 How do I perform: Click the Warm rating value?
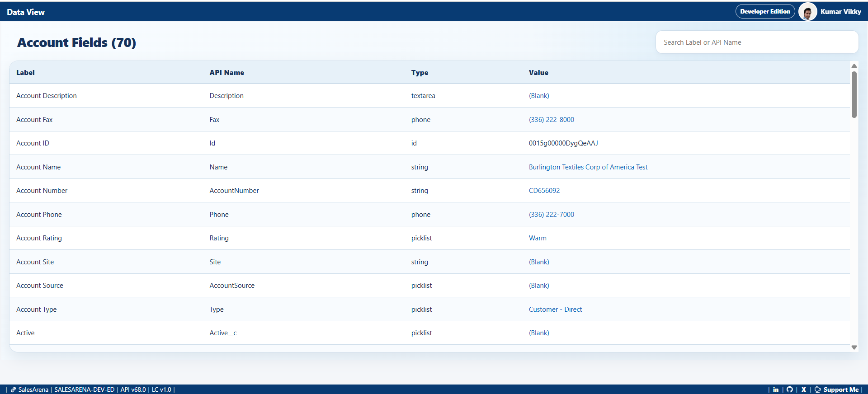(538, 238)
